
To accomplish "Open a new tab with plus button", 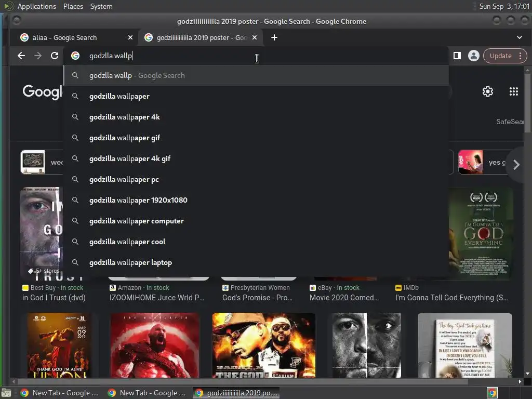I will pyautogui.click(x=274, y=37).
